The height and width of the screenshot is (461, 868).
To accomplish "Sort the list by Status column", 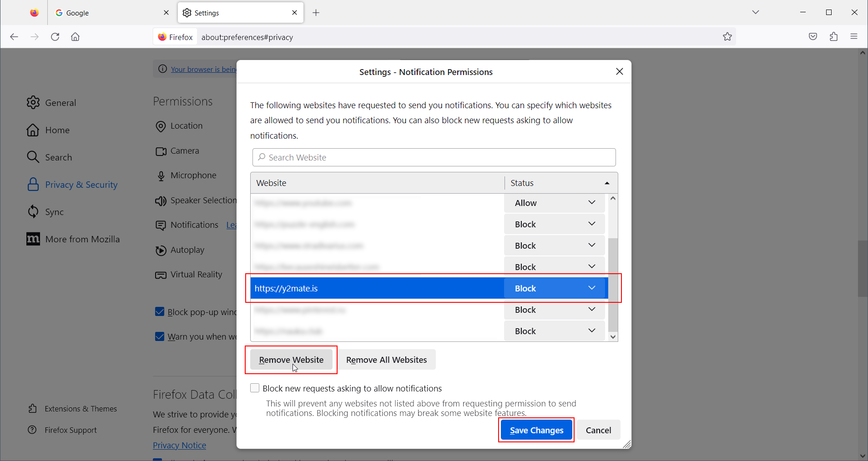I will [560, 183].
